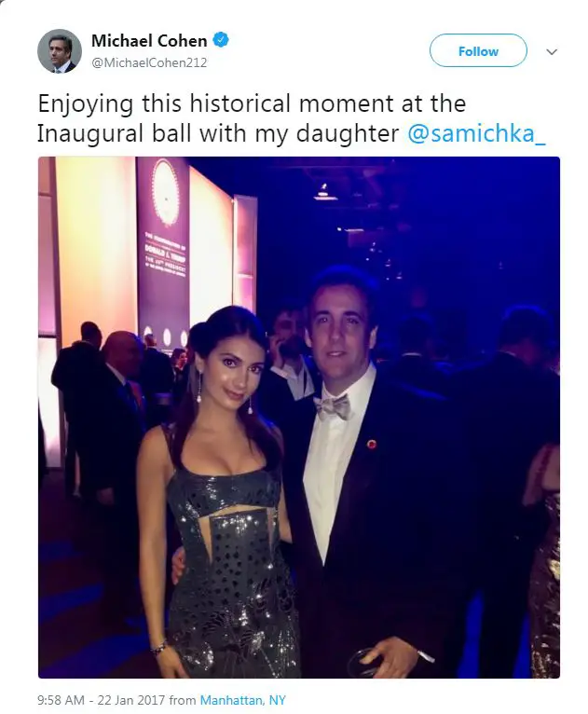This screenshot has height=714, width=588.
Task: Follow the @MichaelCohen212 account
Action: point(478,50)
